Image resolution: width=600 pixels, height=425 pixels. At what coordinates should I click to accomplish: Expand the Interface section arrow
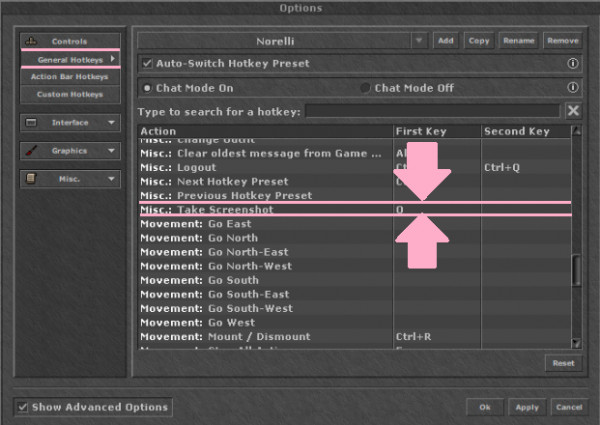point(111,123)
